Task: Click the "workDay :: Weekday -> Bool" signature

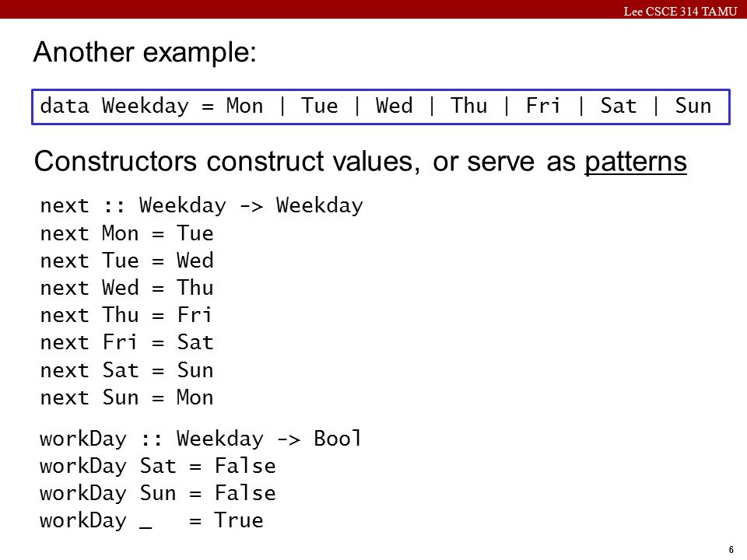Action: (201, 439)
